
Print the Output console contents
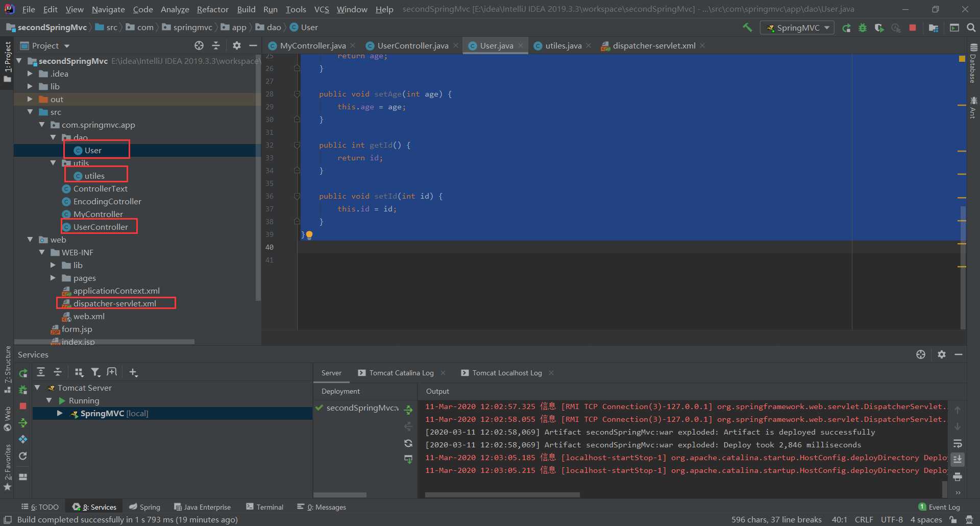[958, 476]
